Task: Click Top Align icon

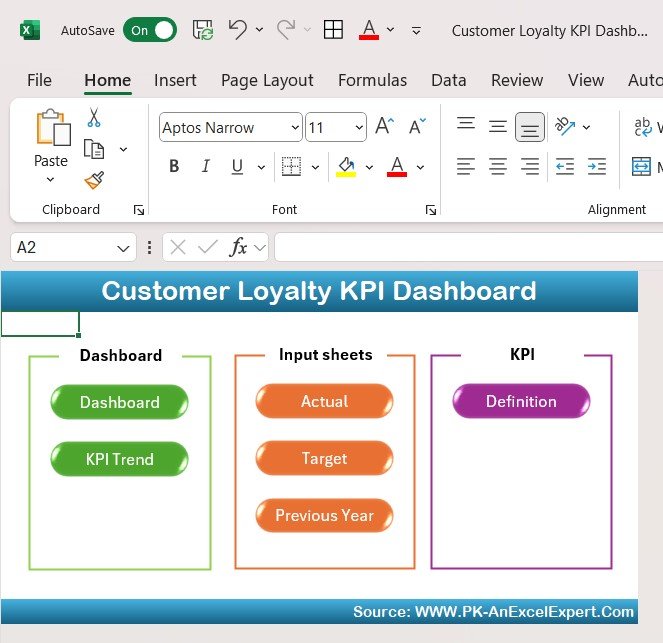Action: tap(466, 123)
